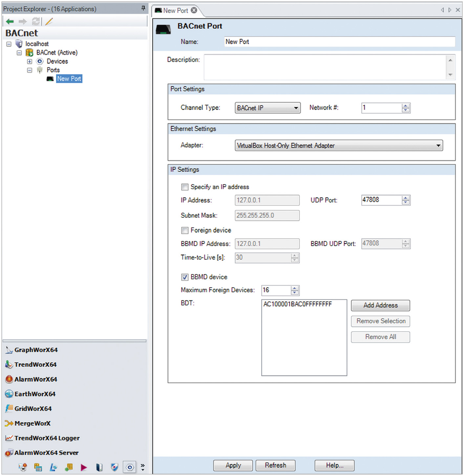Increase the Network # value
Screen dimensions: 464x476
tap(406, 106)
